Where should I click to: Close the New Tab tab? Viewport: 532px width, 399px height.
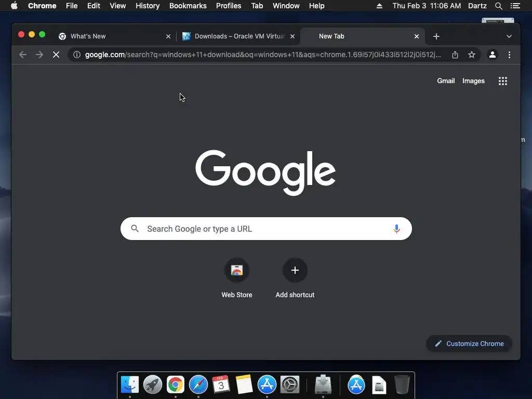point(417,36)
